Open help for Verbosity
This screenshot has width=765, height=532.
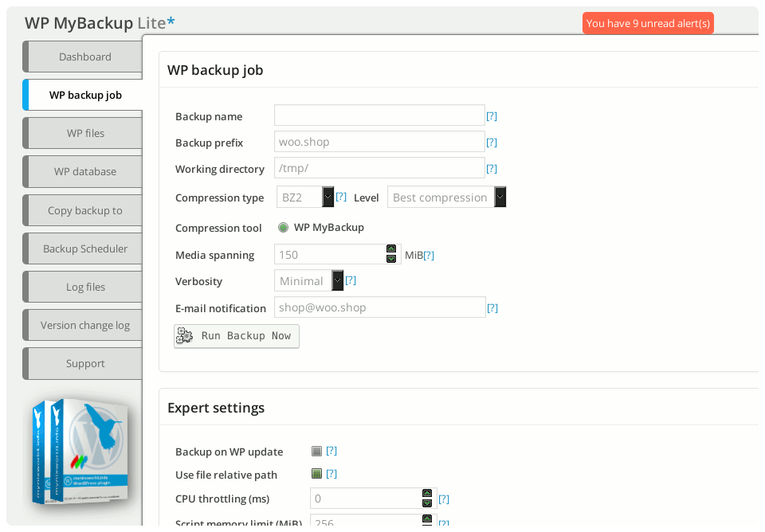351,280
